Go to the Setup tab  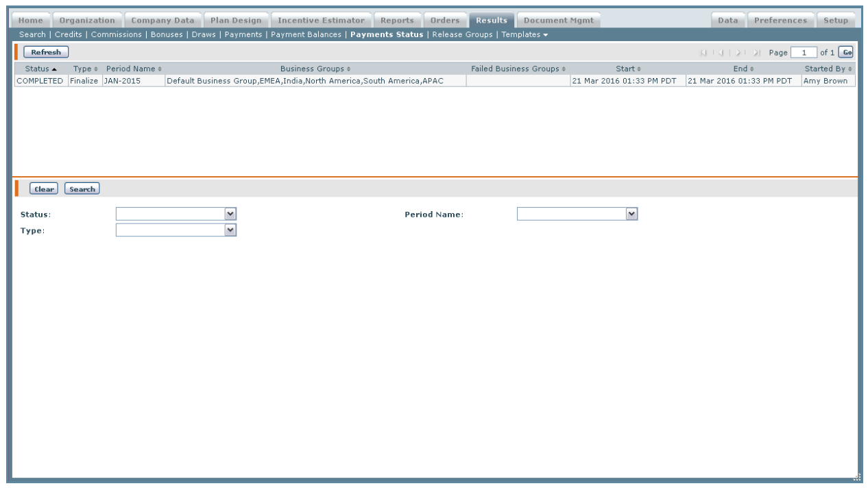pyautogui.click(x=835, y=21)
